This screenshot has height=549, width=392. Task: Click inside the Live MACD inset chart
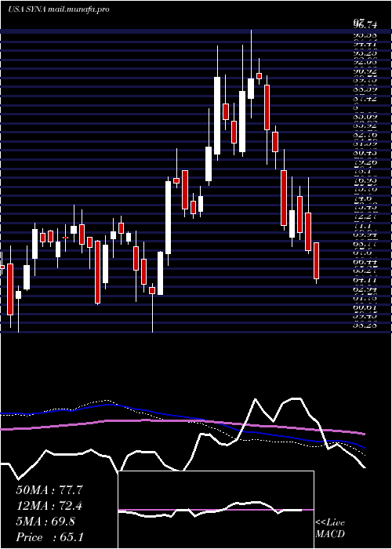pyautogui.click(x=216, y=510)
